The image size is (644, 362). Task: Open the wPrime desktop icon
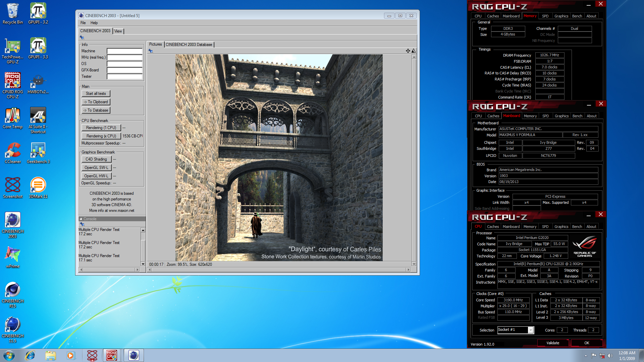pos(12,258)
